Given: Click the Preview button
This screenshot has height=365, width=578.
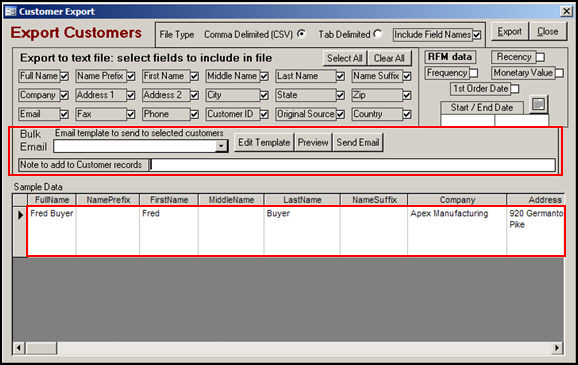Looking at the screenshot, I should coord(313,142).
